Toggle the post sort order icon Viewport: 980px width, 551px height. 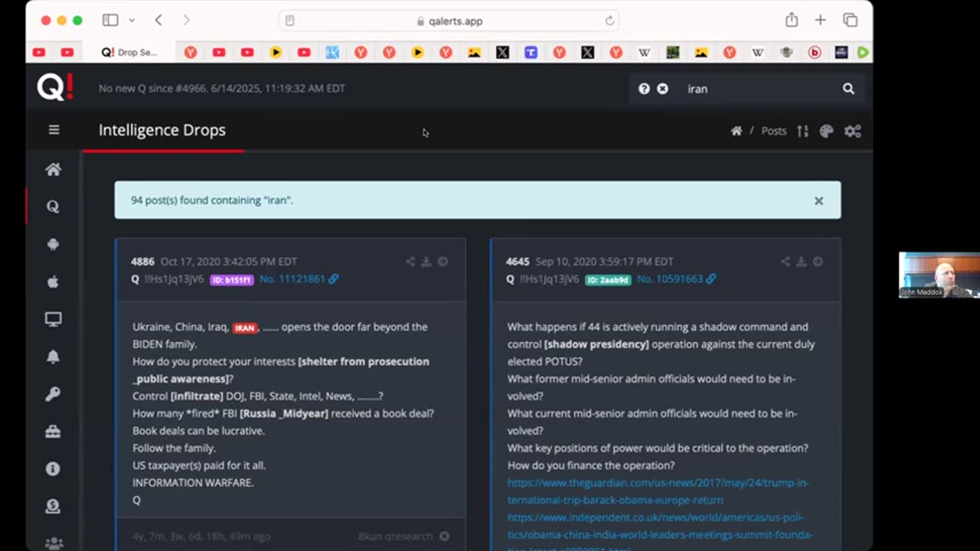pyautogui.click(x=802, y=131)
